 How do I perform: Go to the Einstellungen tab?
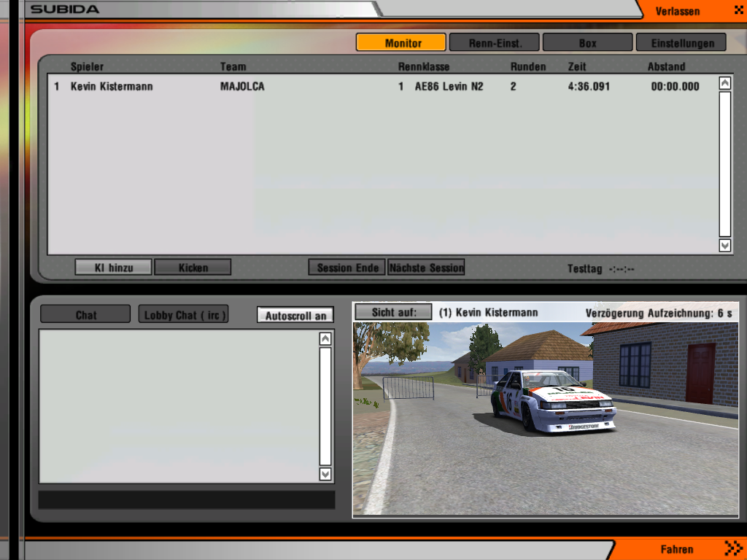point(681,43)
